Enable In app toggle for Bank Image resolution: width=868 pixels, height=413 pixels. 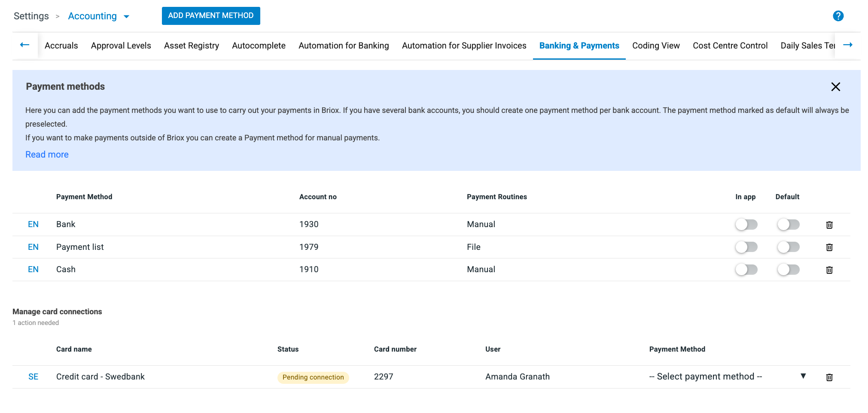coord(746,225)
